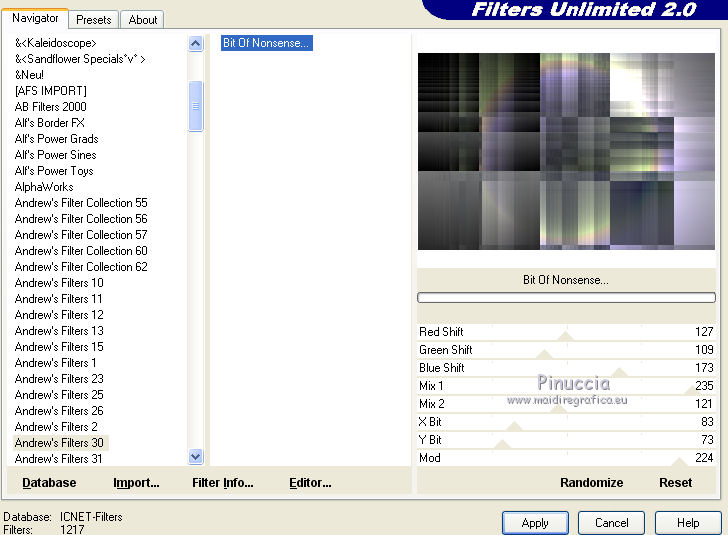
Task: Select Andrew's Filters 12
Action: pyautogui.click(x=59, y=314)
